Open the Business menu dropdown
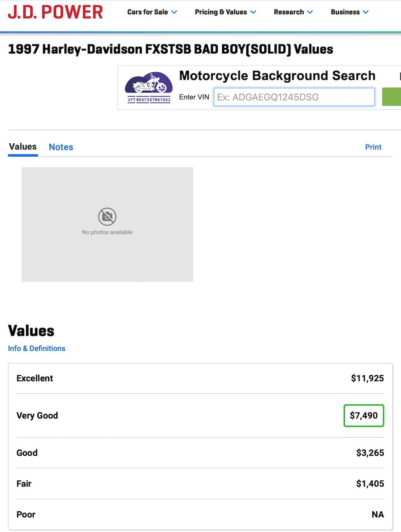The height and width of the screenshot is (532, 401). coord(349,12)
